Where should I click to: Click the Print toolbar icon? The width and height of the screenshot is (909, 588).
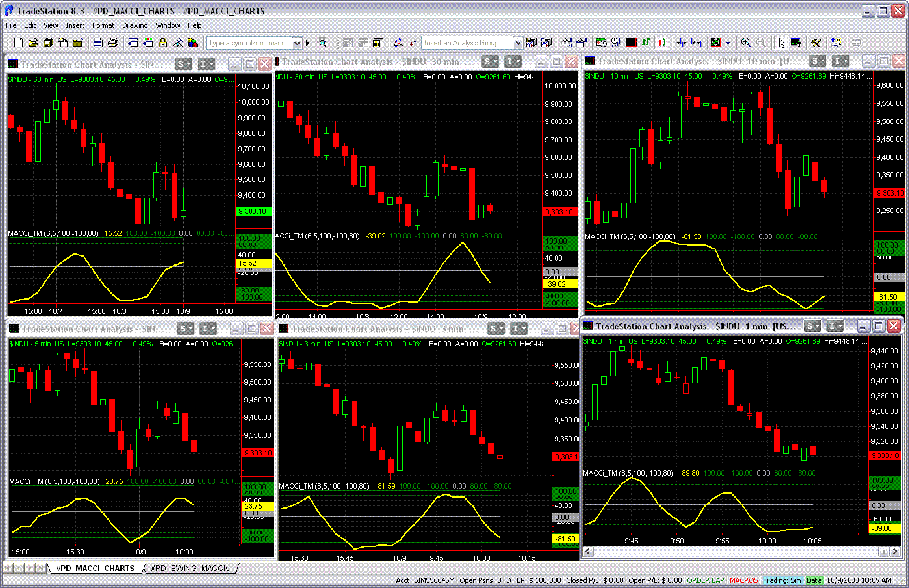[113, 43]
